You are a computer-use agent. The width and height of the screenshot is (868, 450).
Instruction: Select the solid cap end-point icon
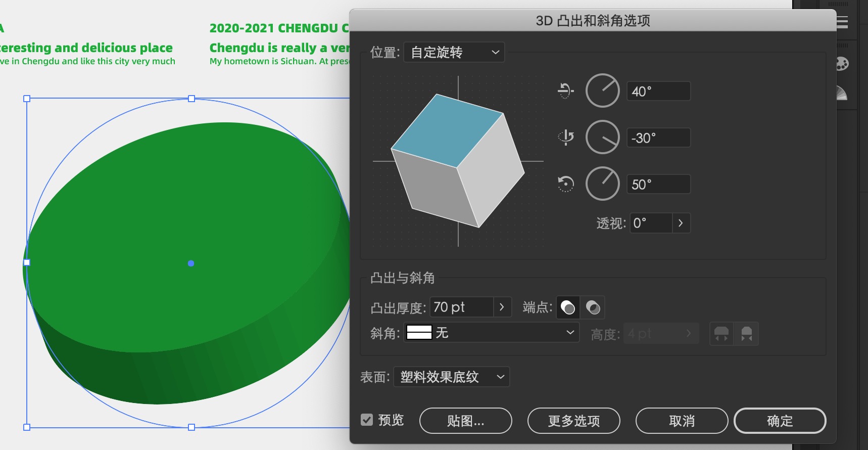[568, 307]
